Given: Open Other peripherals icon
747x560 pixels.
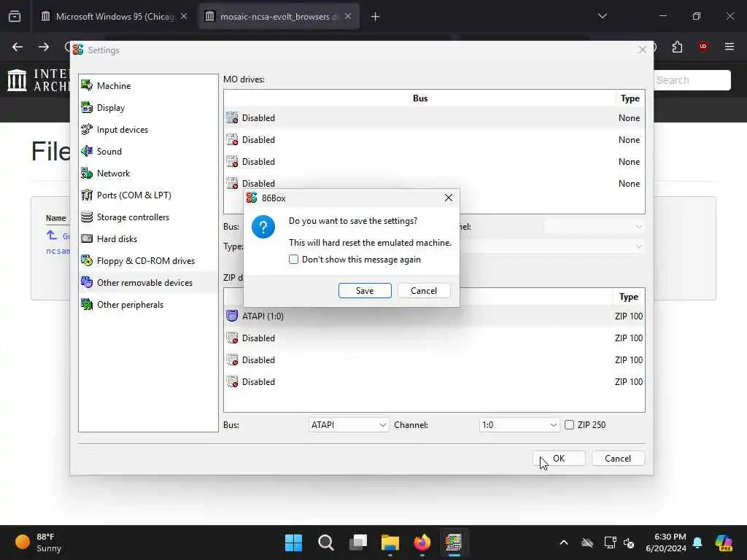Looking at the screenshot, I should coord(87,304).
